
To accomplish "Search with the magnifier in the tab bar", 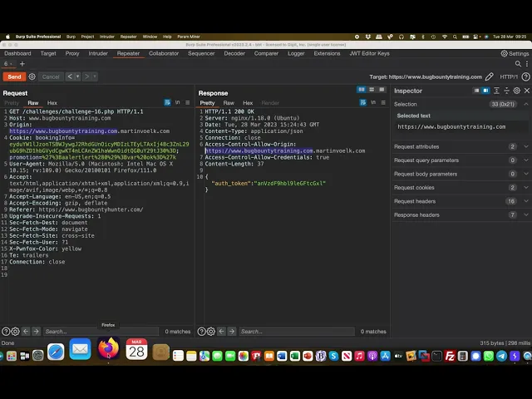I will point(518,64).
